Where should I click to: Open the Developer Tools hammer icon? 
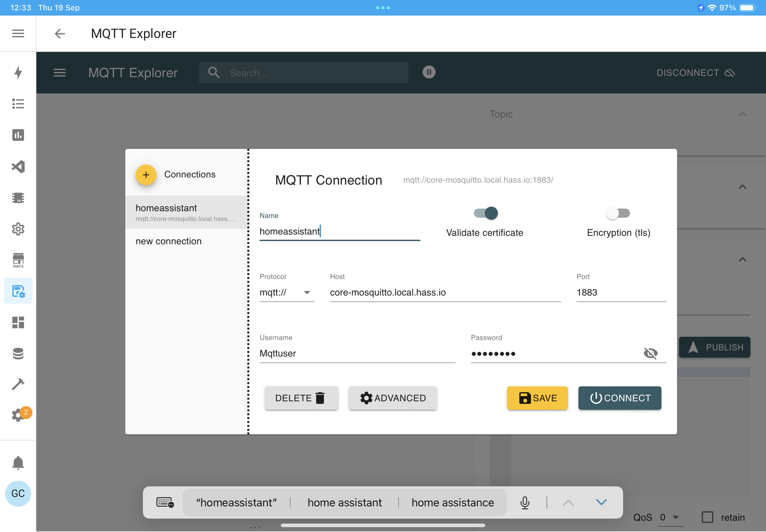click(18, 384)
